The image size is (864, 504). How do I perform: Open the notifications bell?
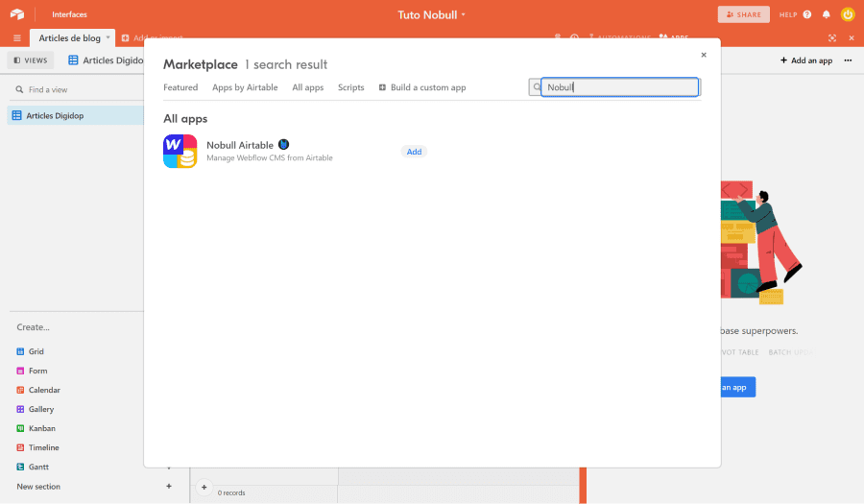pyautogui.click(x=826, y=14)
